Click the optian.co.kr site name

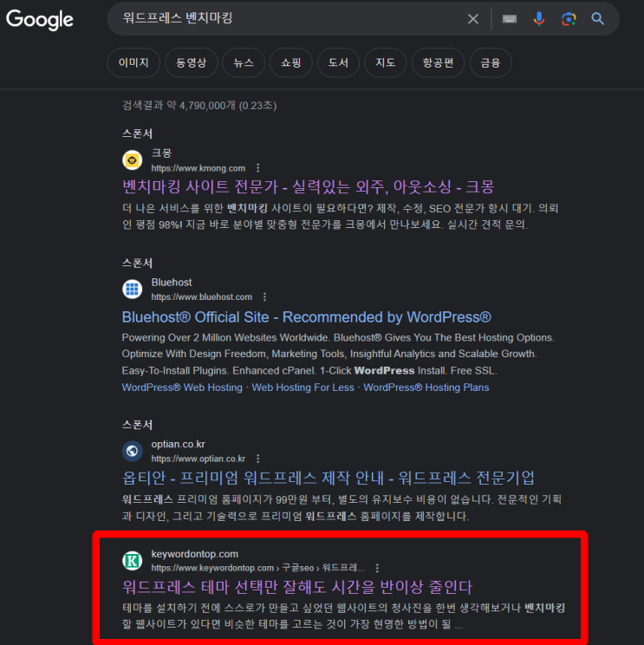pyautogui.click(x=178, y=444)
